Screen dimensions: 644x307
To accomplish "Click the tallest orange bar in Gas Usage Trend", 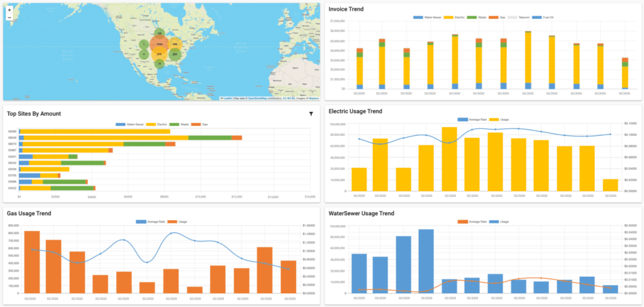I will pos(32,262).
